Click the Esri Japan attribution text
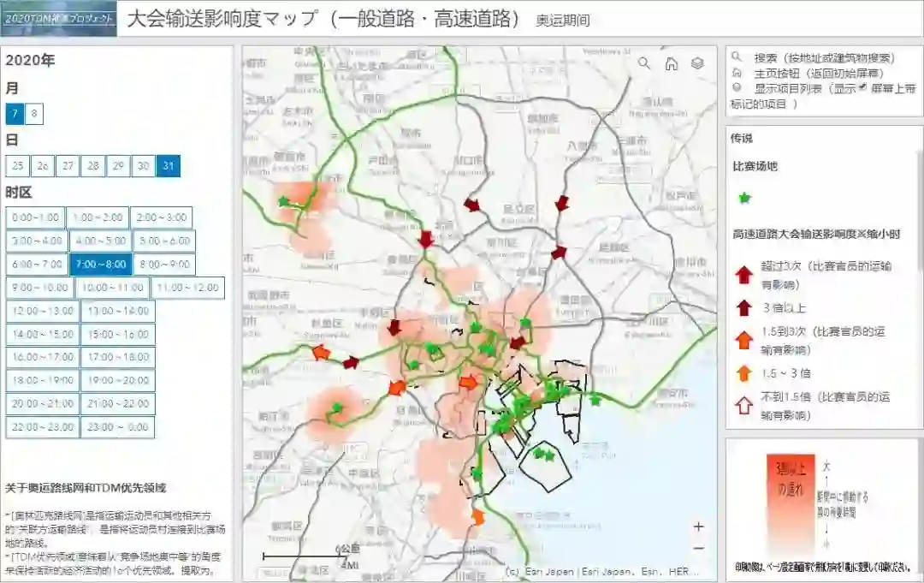 [604, 571]
